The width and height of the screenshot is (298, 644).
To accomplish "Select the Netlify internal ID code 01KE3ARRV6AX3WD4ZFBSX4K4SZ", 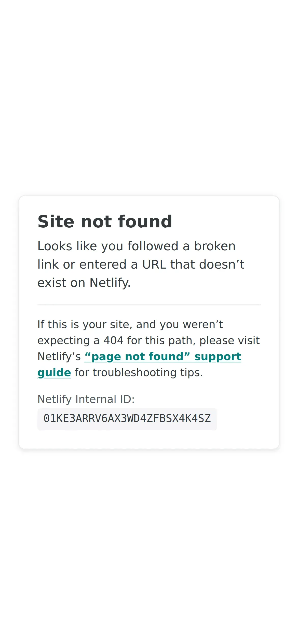I will click(x=127, y=419).
